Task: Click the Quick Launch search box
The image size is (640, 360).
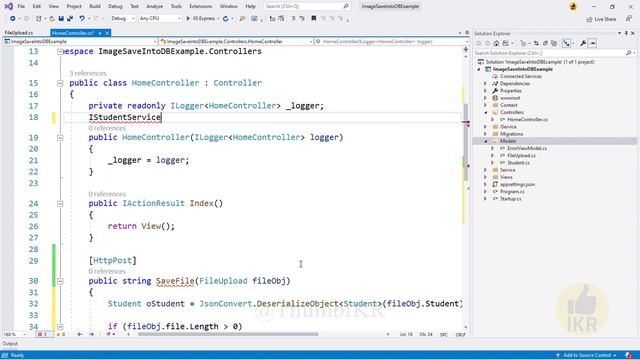Action: (x=307, y=7)
